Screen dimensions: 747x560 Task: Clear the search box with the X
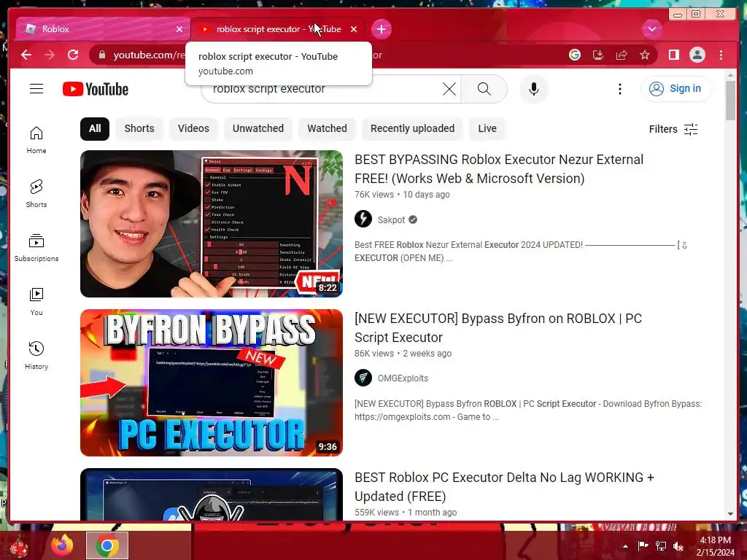[449, 89]
